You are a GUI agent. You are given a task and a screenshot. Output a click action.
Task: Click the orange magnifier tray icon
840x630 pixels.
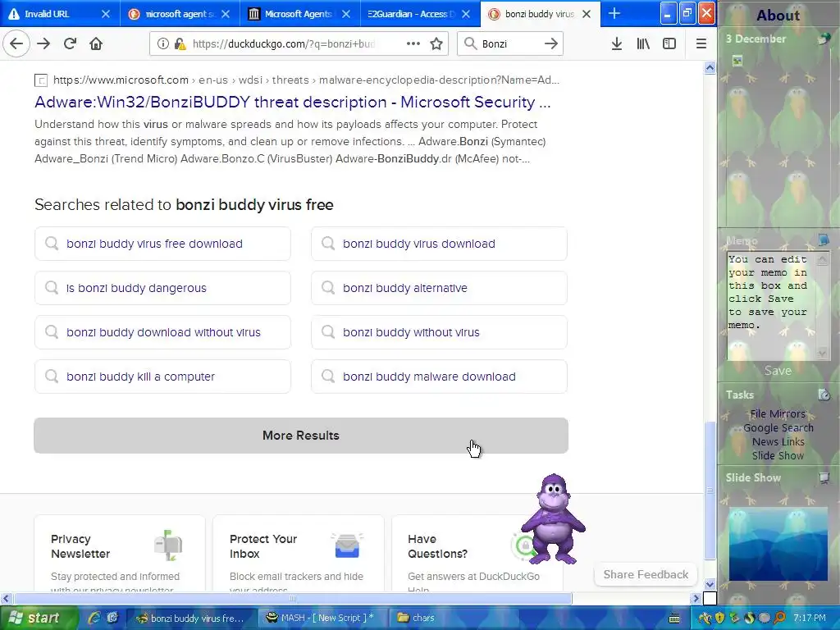point(779,619)
